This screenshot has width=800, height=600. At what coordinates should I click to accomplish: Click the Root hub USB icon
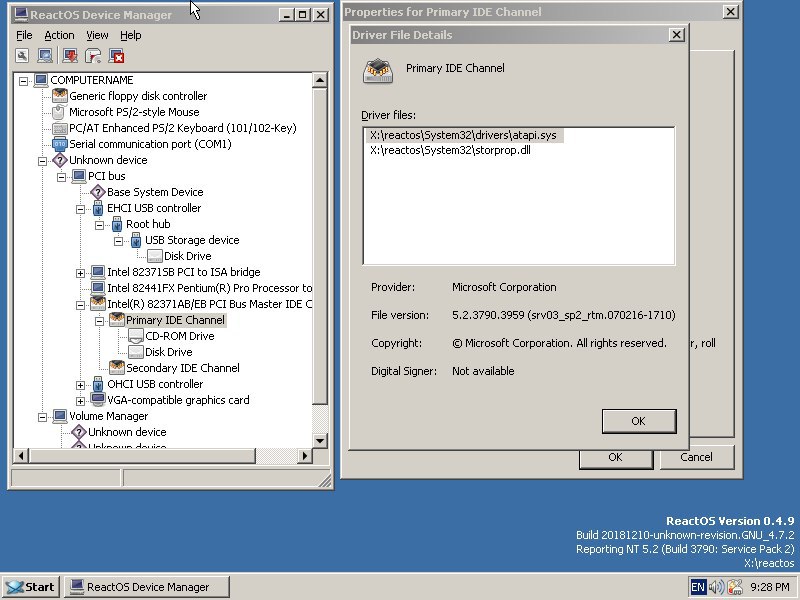point(117,224)
